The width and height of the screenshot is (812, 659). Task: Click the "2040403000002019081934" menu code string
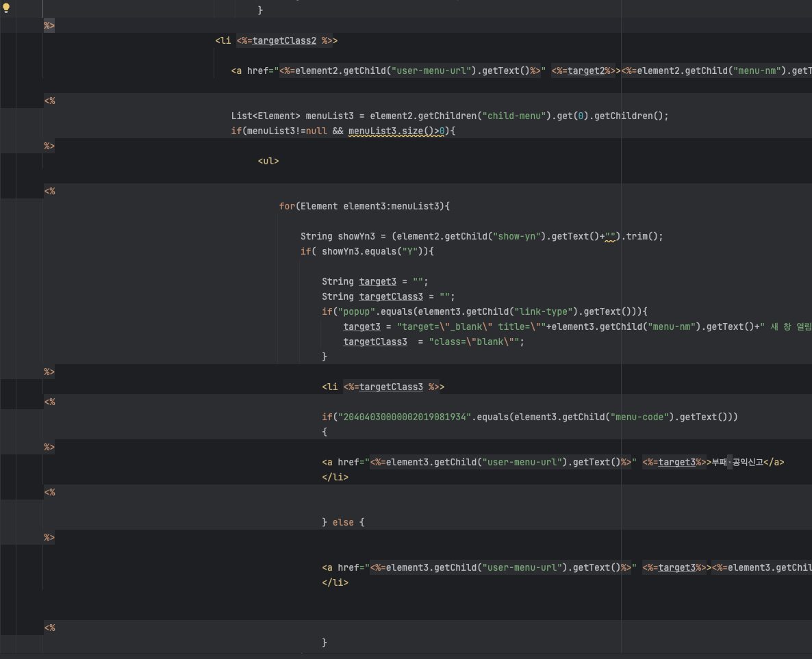[x=405, y=417]
